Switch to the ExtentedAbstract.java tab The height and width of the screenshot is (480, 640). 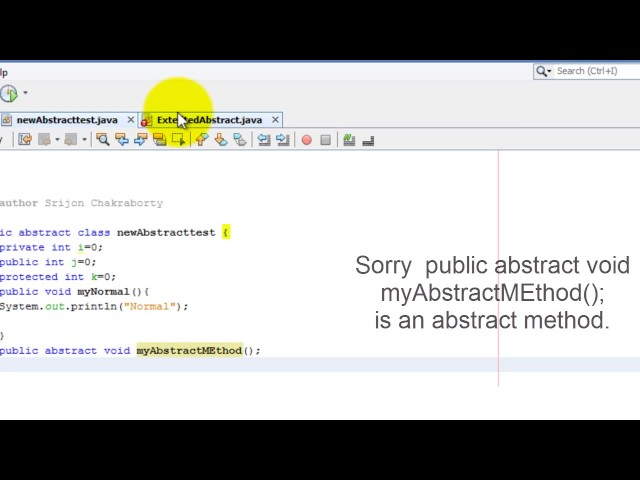coord(209,120)
